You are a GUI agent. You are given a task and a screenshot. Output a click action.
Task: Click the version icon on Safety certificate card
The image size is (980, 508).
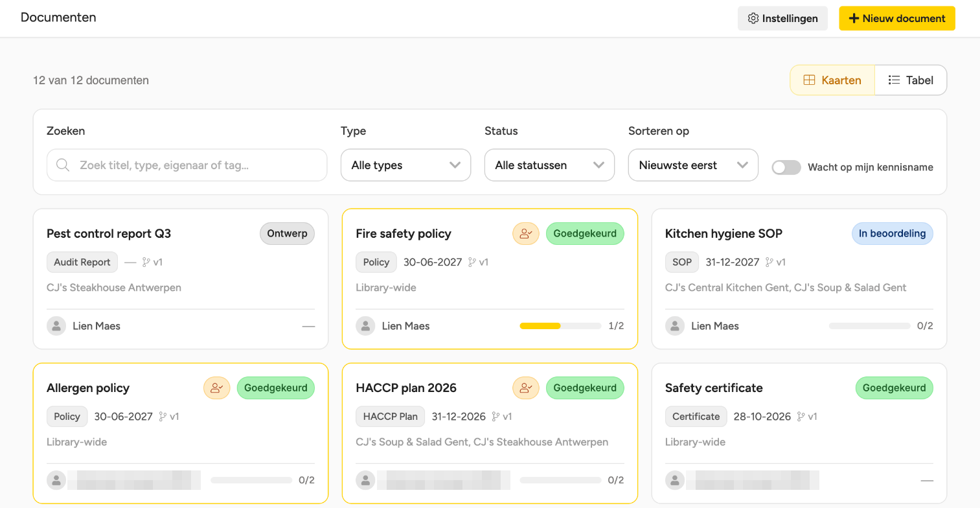point(801,417)
